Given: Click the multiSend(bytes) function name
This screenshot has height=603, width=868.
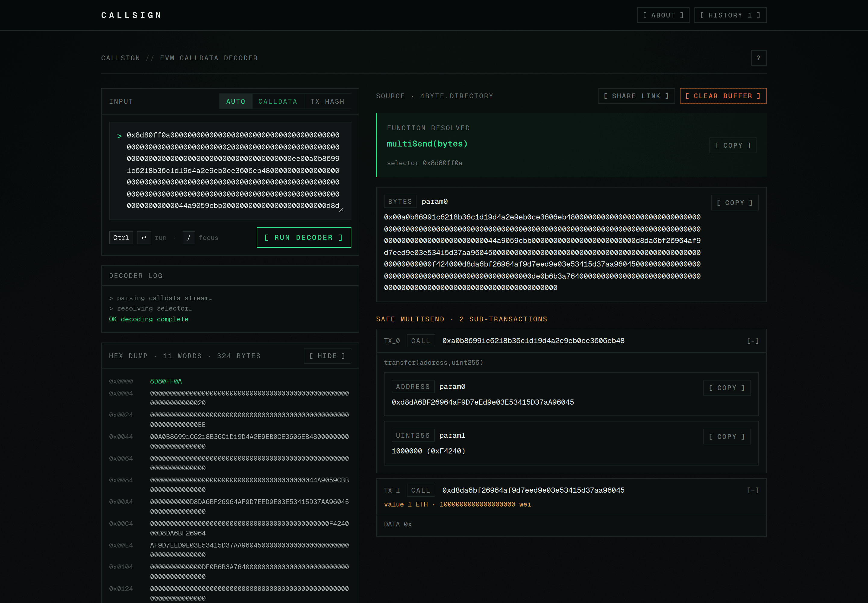Looking at the screenshot, I should coord(427,144).
